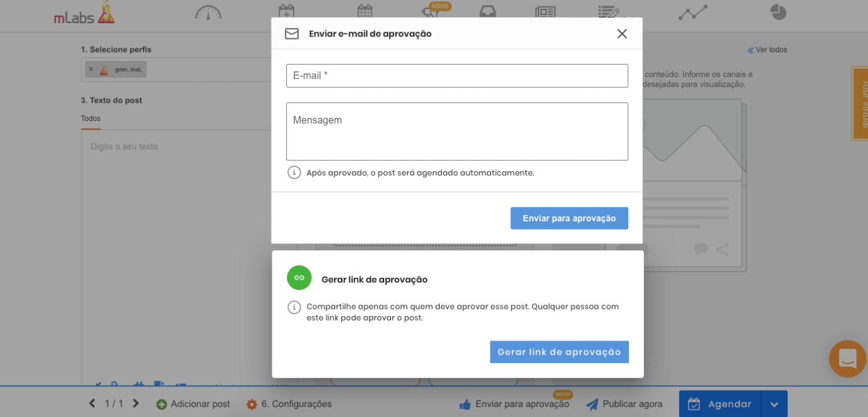Click the '3. Texto do post' label
This screenshot has width=868, height=417.
112,100
